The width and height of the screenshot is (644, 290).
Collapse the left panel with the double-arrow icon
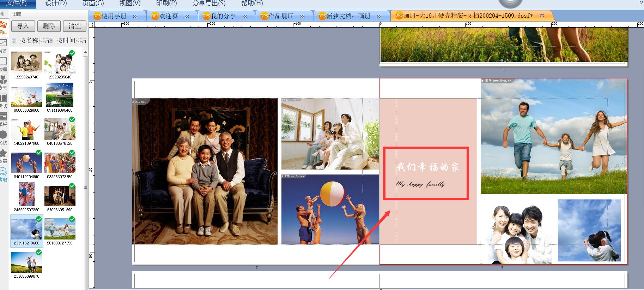click(x=2, y=14)
